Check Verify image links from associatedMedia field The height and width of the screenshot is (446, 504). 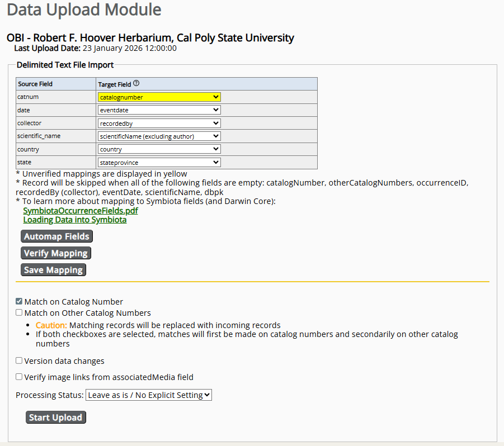click(x=18, y=377)
